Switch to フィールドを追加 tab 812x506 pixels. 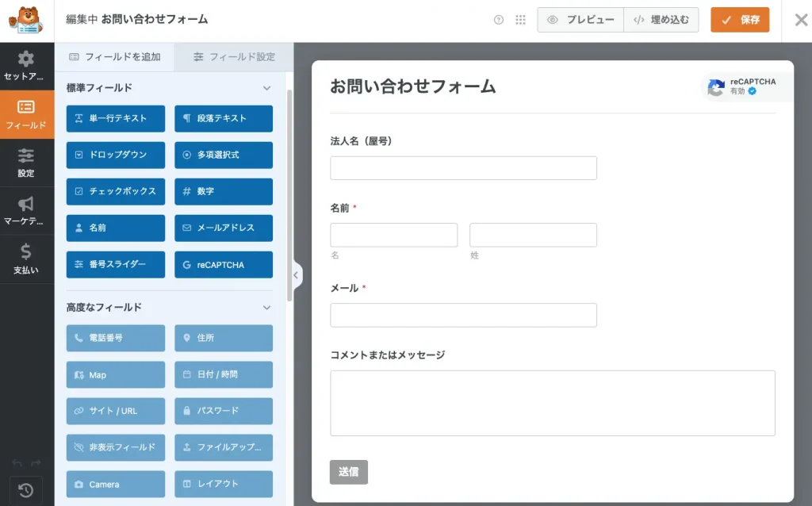[114, 57]
